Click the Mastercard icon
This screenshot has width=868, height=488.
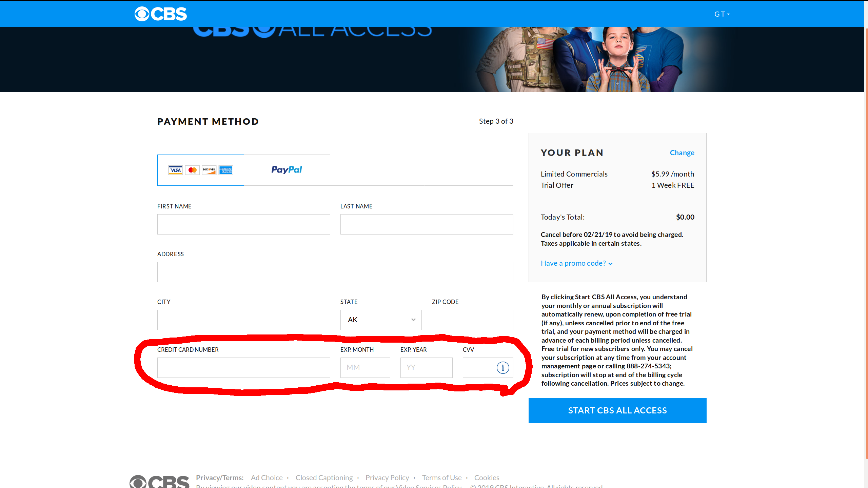click(192, 170)
